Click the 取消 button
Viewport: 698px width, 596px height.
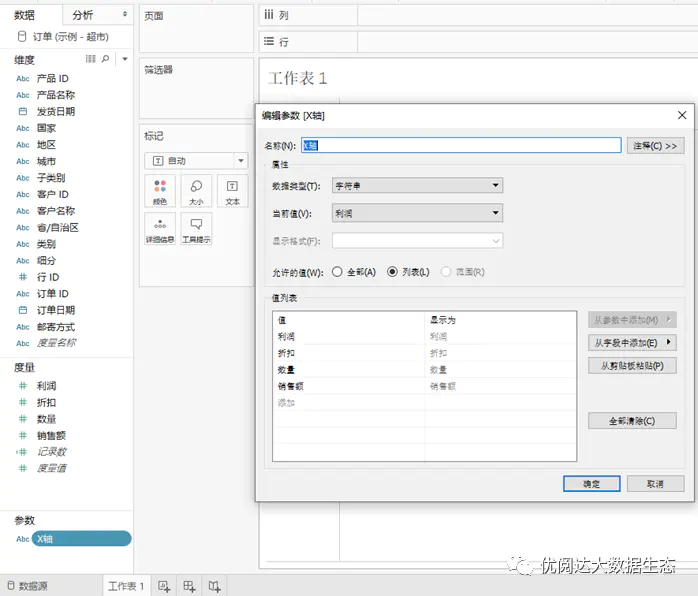pos(655,484)
